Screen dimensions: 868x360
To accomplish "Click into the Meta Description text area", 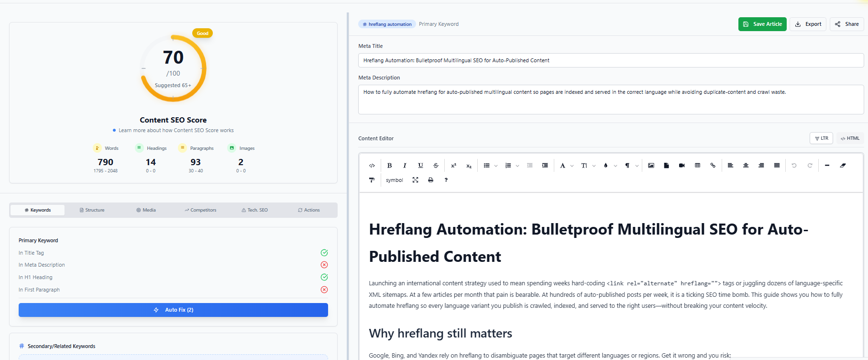I will click(x=611, y=100).
